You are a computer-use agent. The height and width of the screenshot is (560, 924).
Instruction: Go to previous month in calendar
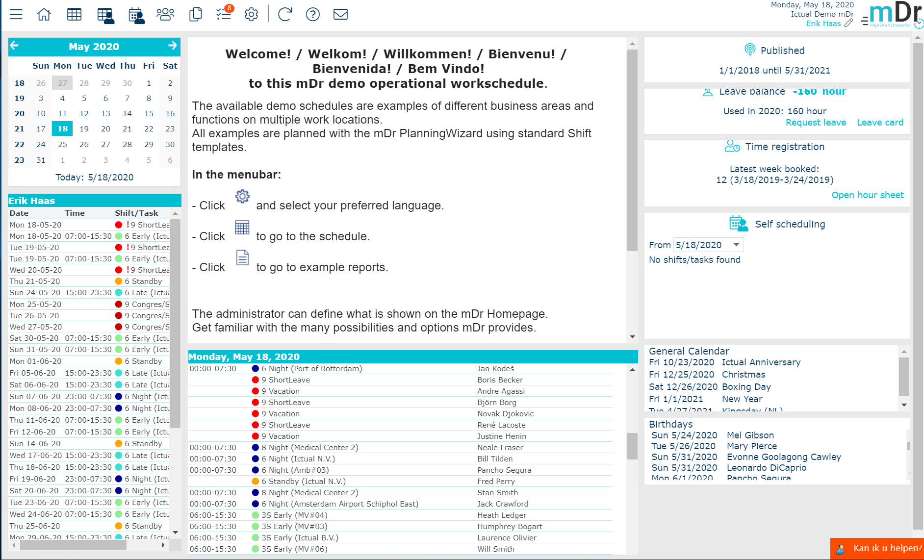(15, 46)
